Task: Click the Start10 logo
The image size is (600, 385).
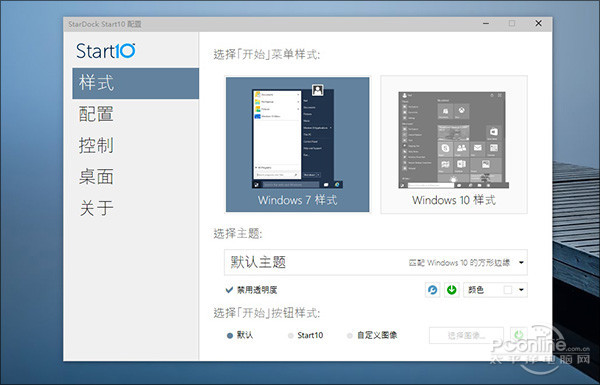Action: tap(106, 51)
